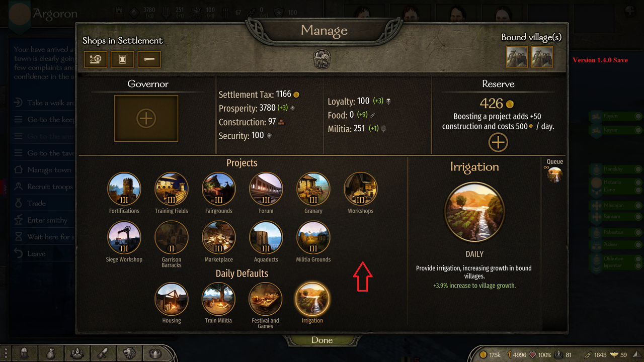
Task: Select the Fortifications project icon
Action: pos(124,189)
